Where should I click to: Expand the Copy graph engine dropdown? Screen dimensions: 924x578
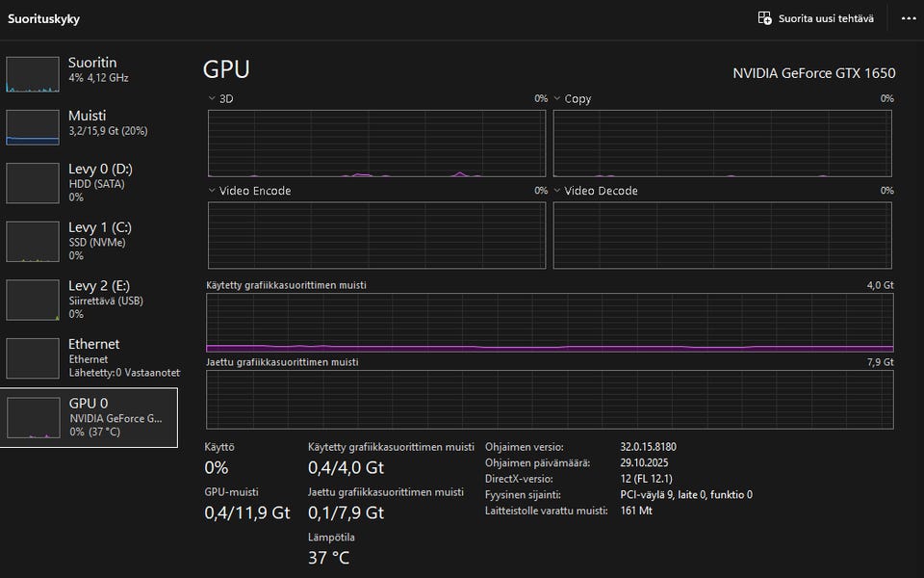tap(558, 99)
